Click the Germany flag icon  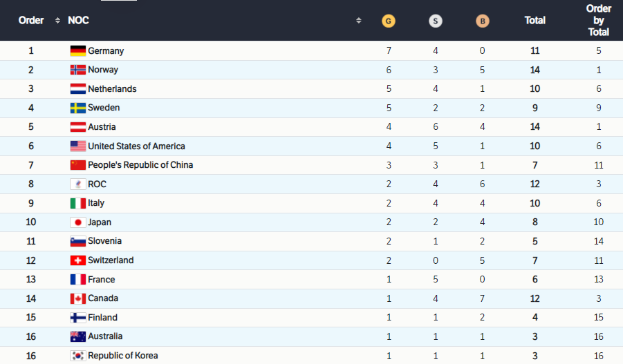tap(78, 51)
